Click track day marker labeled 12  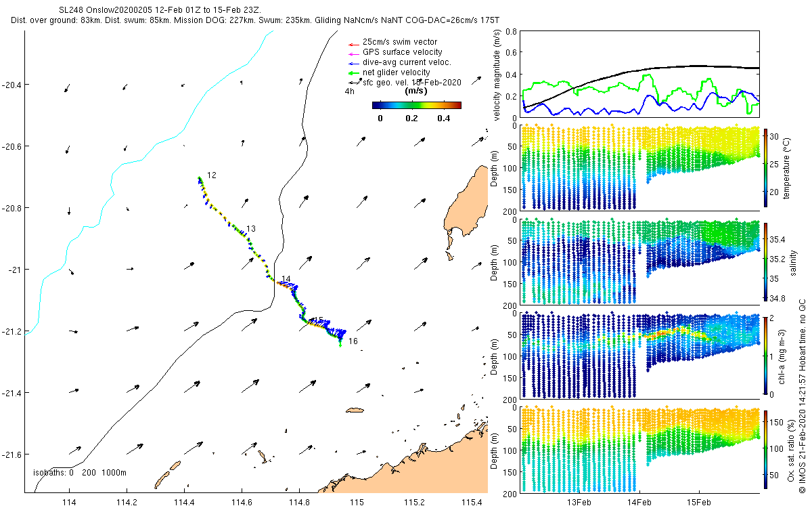pyautogui.click(x=212, y=175)
